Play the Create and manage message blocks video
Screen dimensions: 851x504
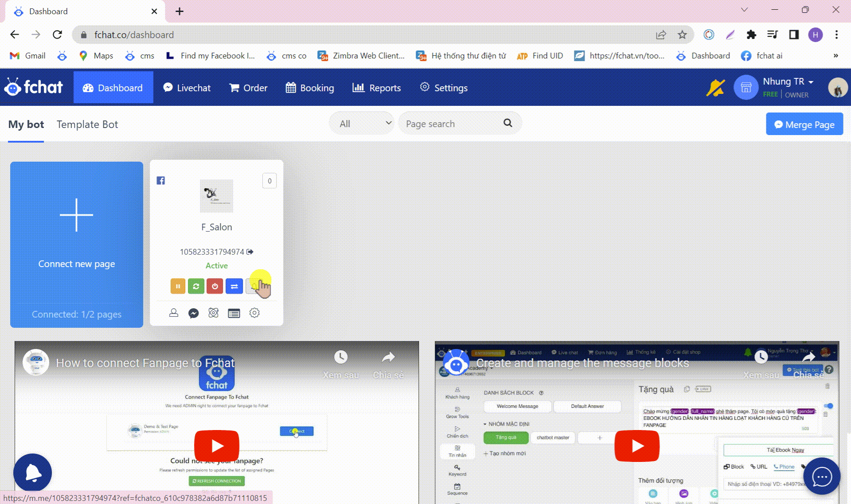(x=637, y=446)
